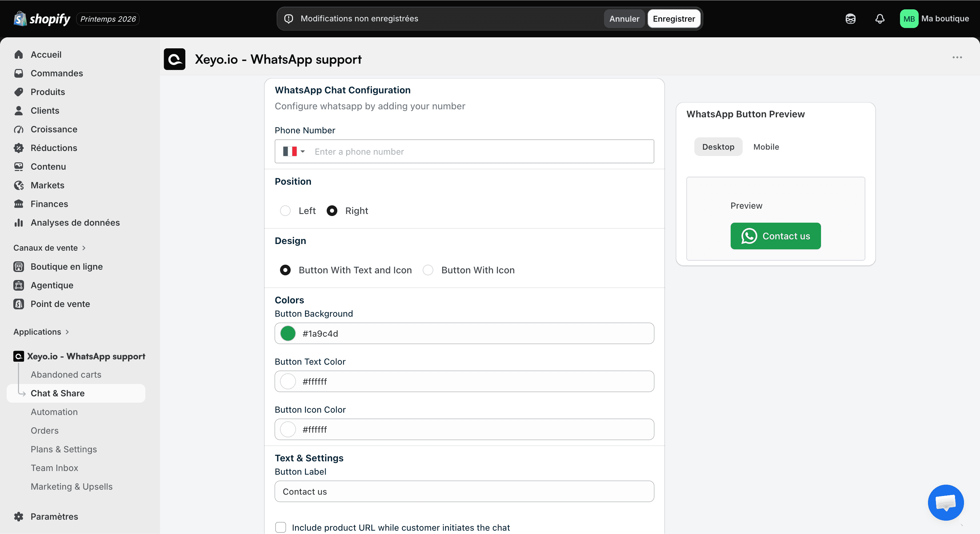
Task: Click the Finances bank icon
Action: click(x=19, y=203)
